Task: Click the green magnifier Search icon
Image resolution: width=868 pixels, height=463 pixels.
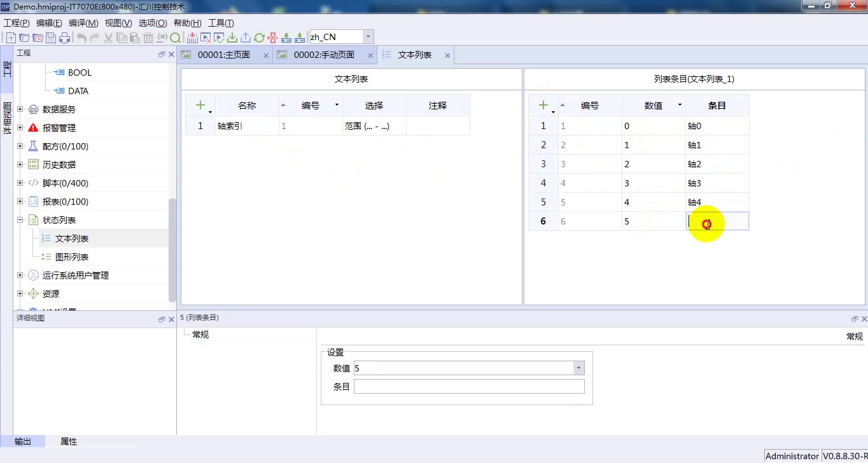Action: [176, 38]
